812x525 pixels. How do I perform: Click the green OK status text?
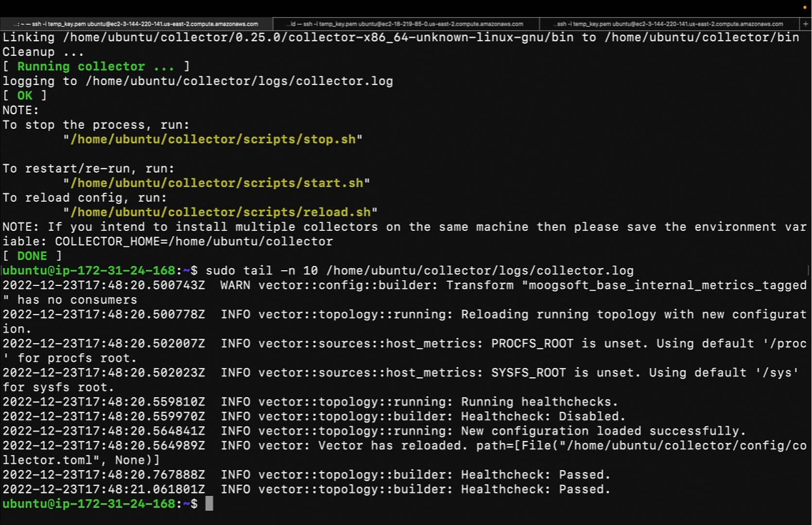(25, 96)
